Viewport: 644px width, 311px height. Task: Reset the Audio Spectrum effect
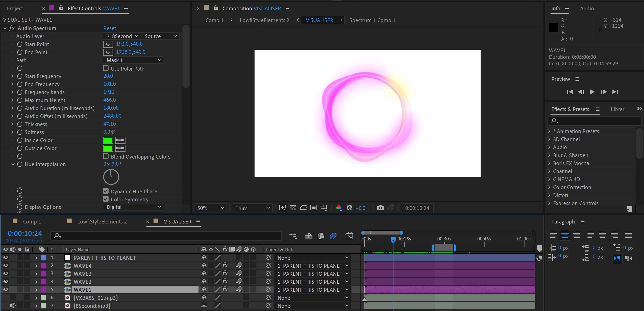[109, 28]
